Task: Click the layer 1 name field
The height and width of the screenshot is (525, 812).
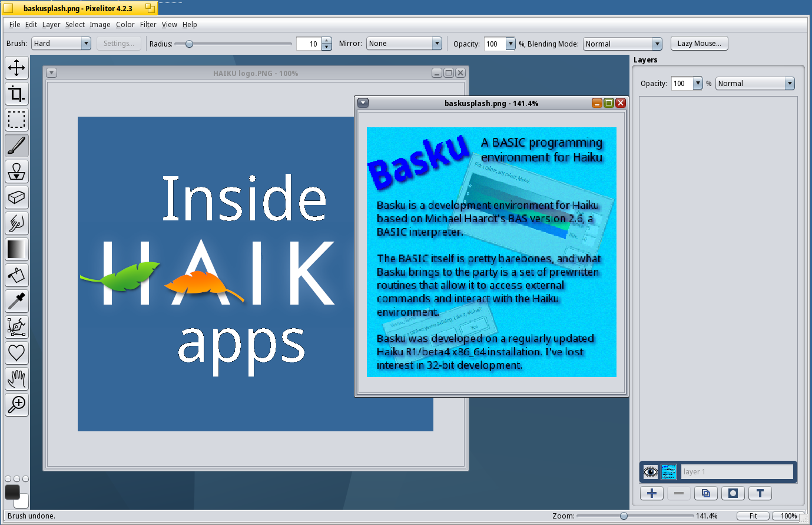Action: pyautogui.click(x=737, y=472)
